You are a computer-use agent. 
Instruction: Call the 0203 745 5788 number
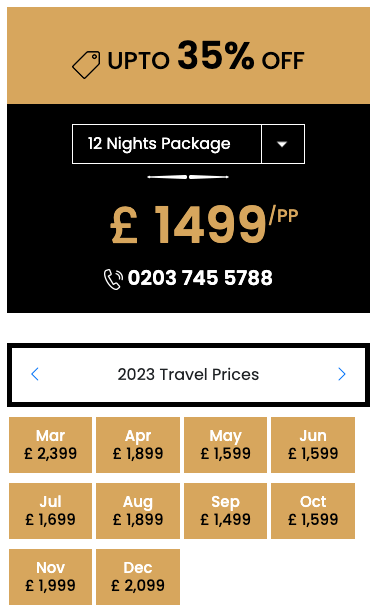(x=200, y=278)
